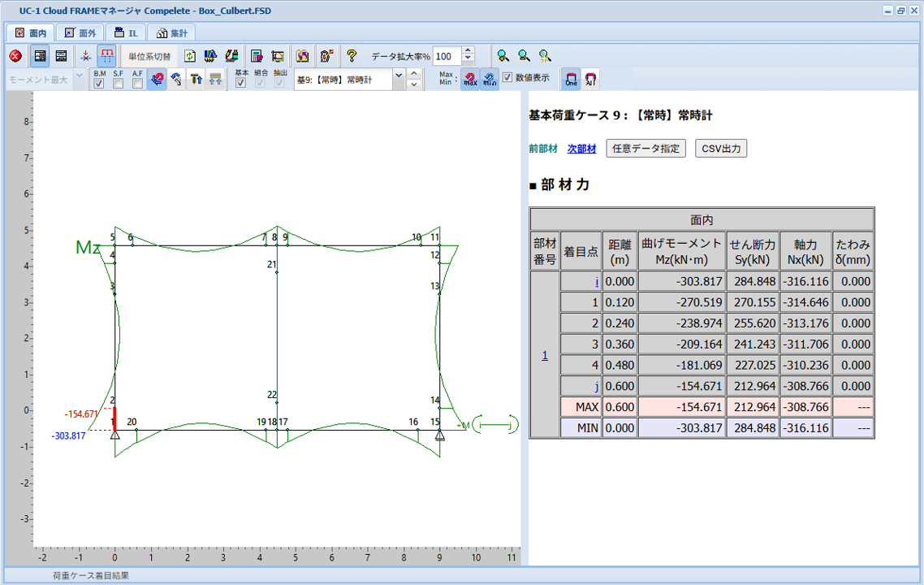Click the 次部材 link
The width and height of the screenshot is (924, 585).
[x=581, y=149]
